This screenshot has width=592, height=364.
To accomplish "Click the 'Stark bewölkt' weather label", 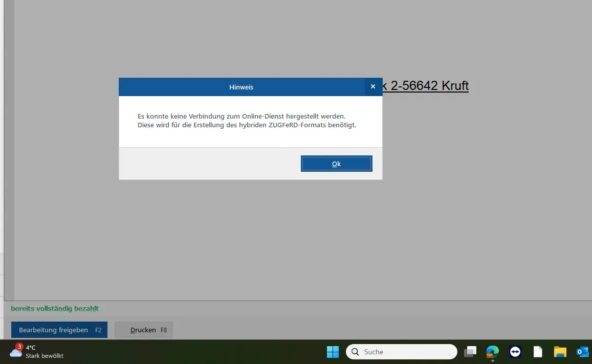I will tap(45, 356).
